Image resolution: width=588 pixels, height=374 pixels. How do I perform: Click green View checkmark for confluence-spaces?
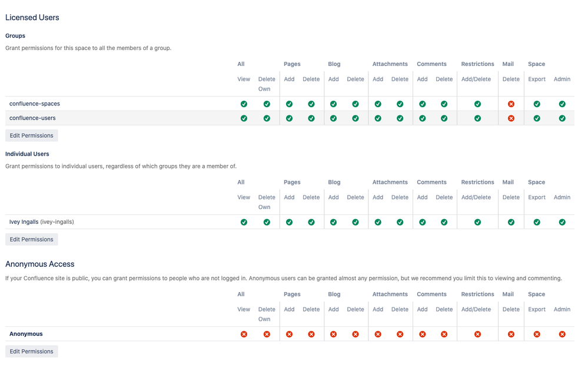click(x=244, y=104)
